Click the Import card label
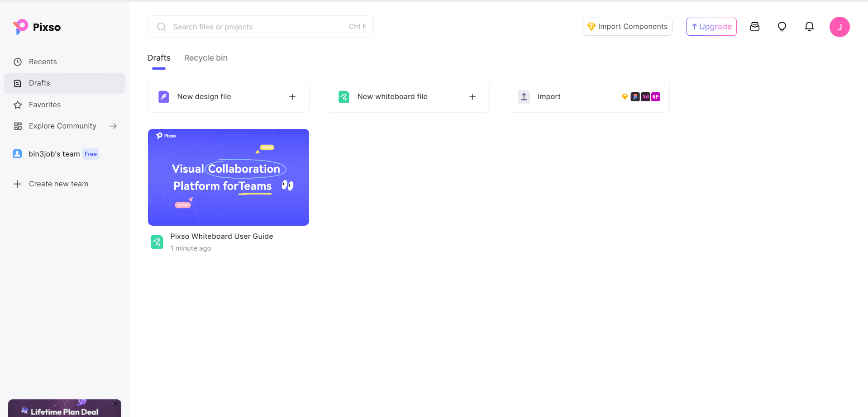 tap(549, 97)
